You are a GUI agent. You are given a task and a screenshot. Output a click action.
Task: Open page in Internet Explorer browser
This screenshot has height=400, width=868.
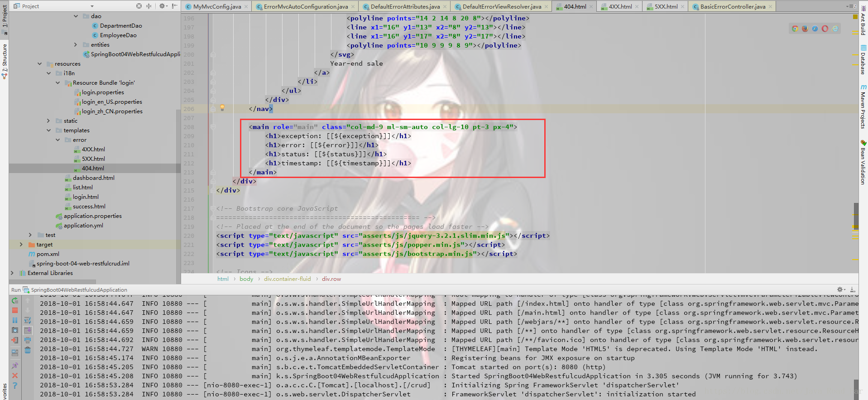click(835, 29)
